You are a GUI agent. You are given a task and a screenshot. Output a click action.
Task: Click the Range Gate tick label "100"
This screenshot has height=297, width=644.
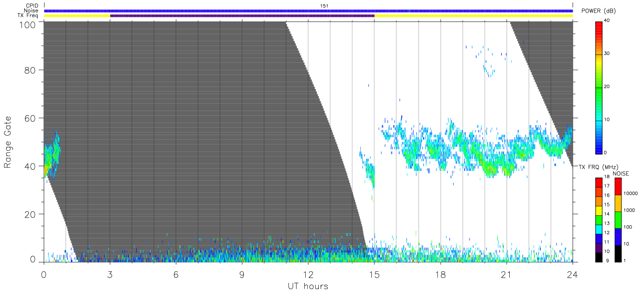coord(27,25)
